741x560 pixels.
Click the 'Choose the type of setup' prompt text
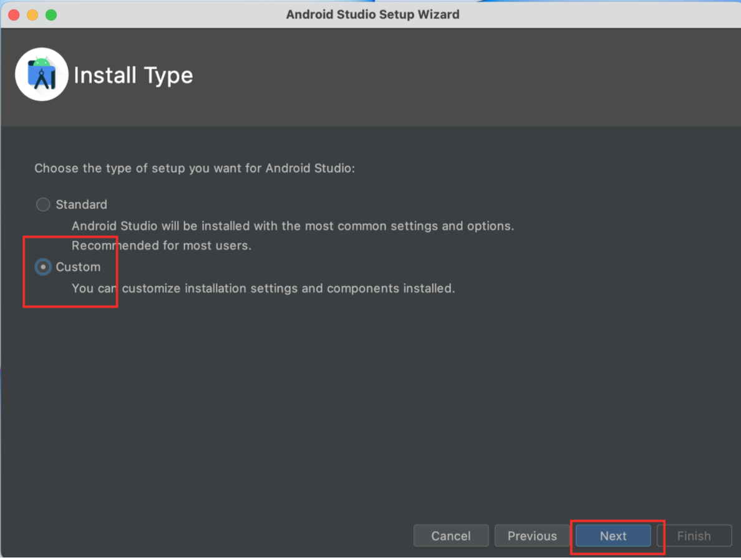point(195,168)
